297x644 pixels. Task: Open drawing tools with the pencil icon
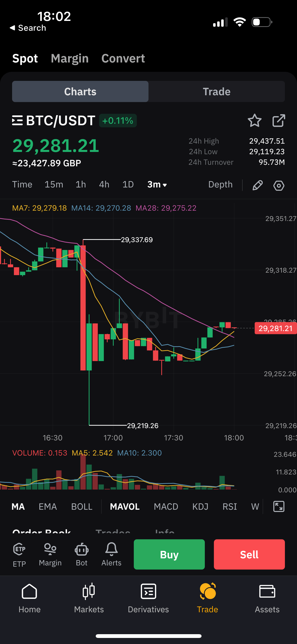click(x=257, y=185)
